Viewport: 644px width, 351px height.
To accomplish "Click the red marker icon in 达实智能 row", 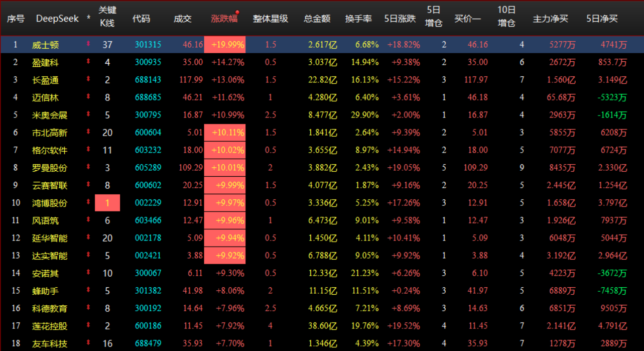I will pyautogui.click(x=88, y=255).
